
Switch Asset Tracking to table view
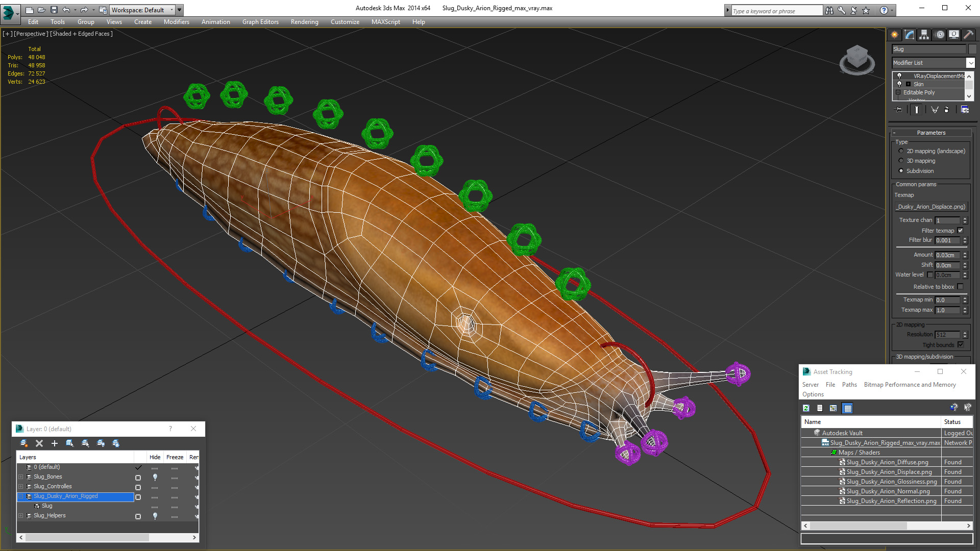pyautogui.click(x=848, y=408)
